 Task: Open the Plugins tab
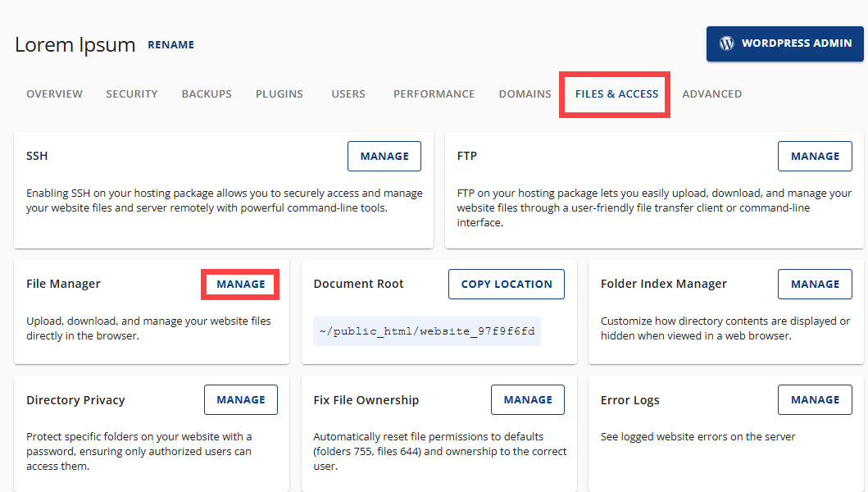(279, 93)
